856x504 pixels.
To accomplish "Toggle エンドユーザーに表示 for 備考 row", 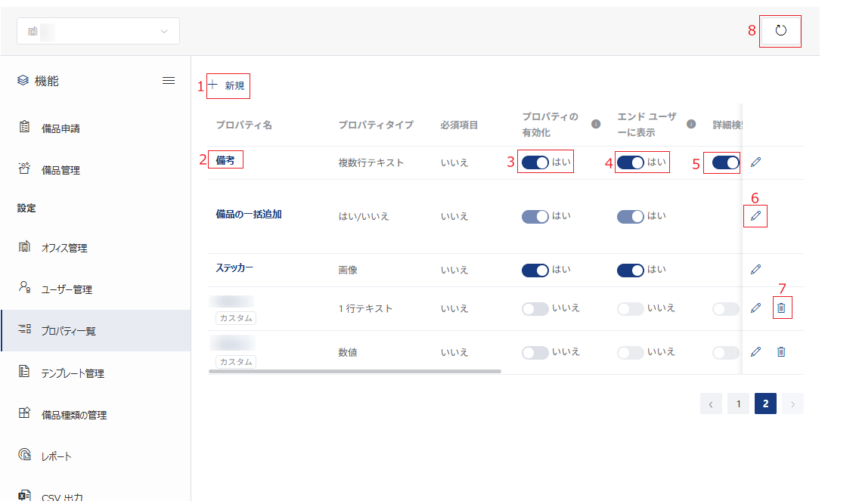I will [x=631, y=162].
